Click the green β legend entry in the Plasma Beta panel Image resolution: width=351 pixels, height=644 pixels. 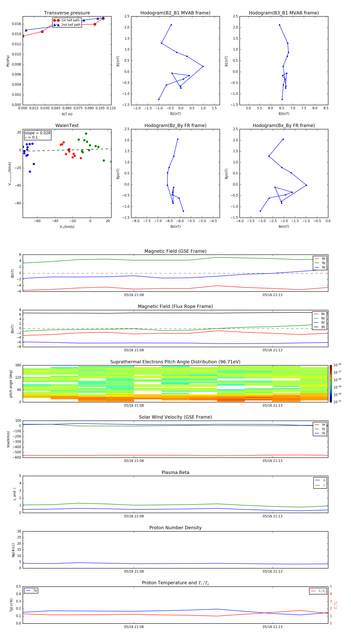click(320, 486)
